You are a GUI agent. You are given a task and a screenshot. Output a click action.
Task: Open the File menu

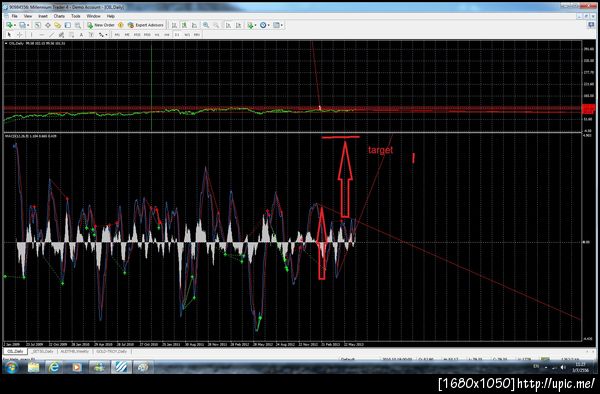[15, 16]
